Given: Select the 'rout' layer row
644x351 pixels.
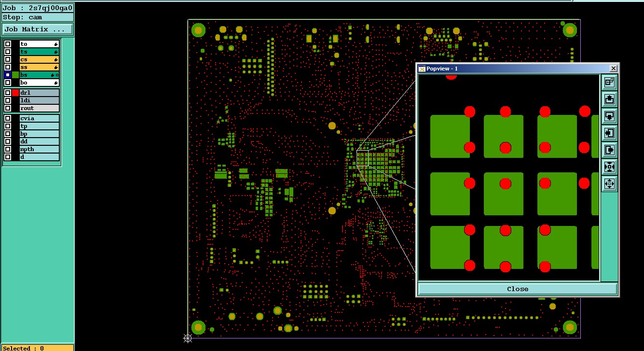Looking at the screenshot, I should (40, 108).
